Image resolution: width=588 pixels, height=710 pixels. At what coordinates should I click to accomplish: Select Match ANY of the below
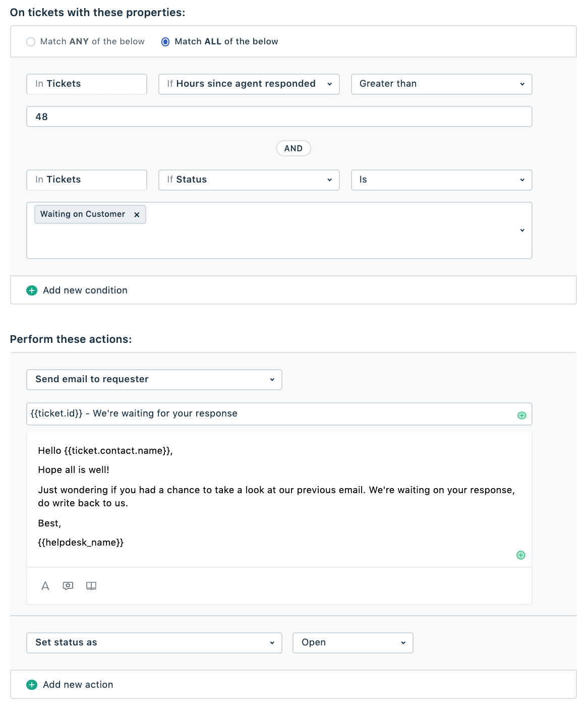click(x=31, y=42)
